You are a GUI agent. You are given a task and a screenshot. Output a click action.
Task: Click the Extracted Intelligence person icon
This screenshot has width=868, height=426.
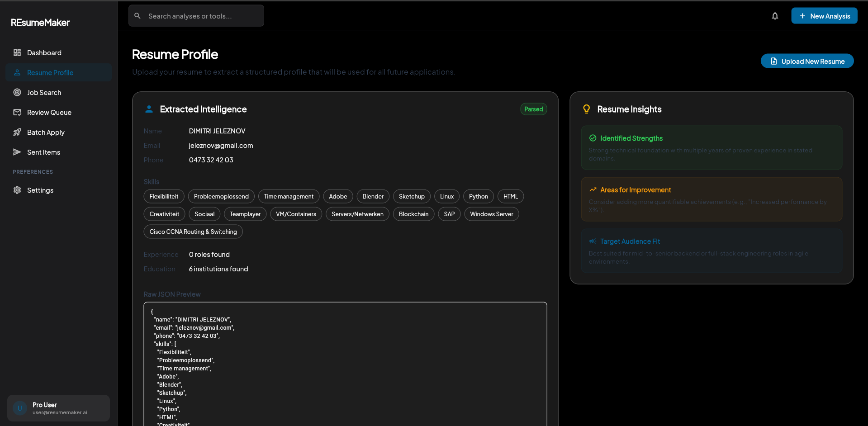click(x=149, y=109)
